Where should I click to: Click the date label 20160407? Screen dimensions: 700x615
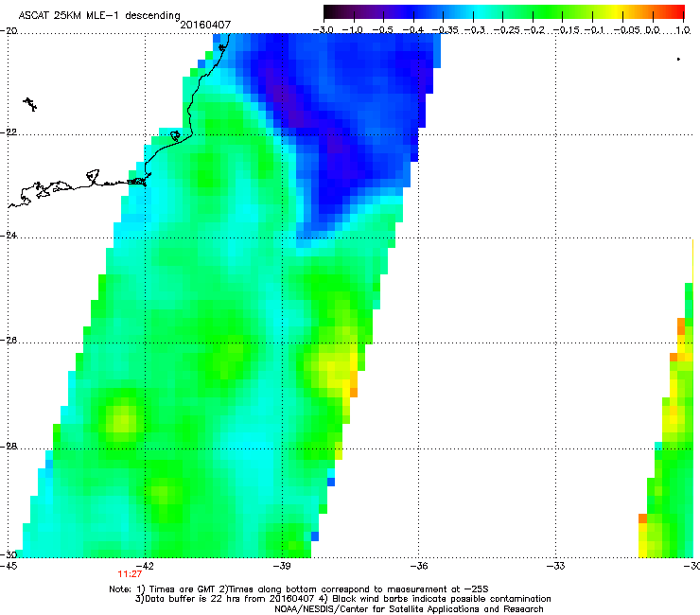click(205, 25)
